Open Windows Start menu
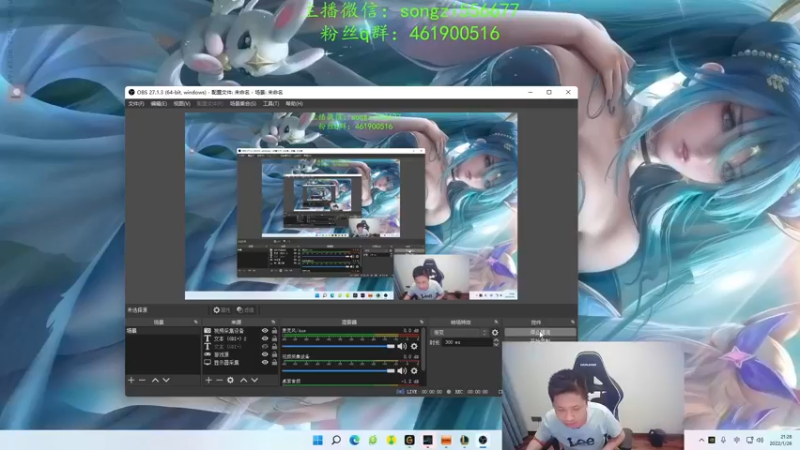The height and width of the screenshot is (450, 800). coord(317,440)
